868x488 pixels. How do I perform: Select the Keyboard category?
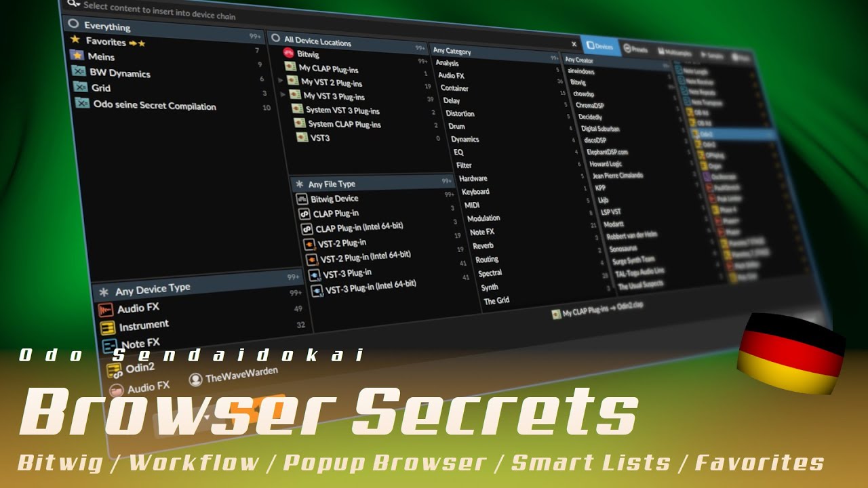pos(475,192)
